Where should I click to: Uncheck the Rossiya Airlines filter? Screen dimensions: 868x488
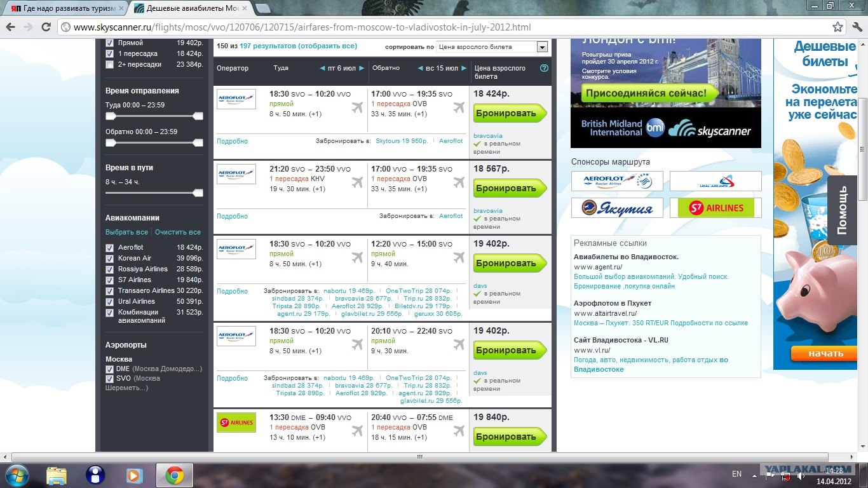(109, 269)
